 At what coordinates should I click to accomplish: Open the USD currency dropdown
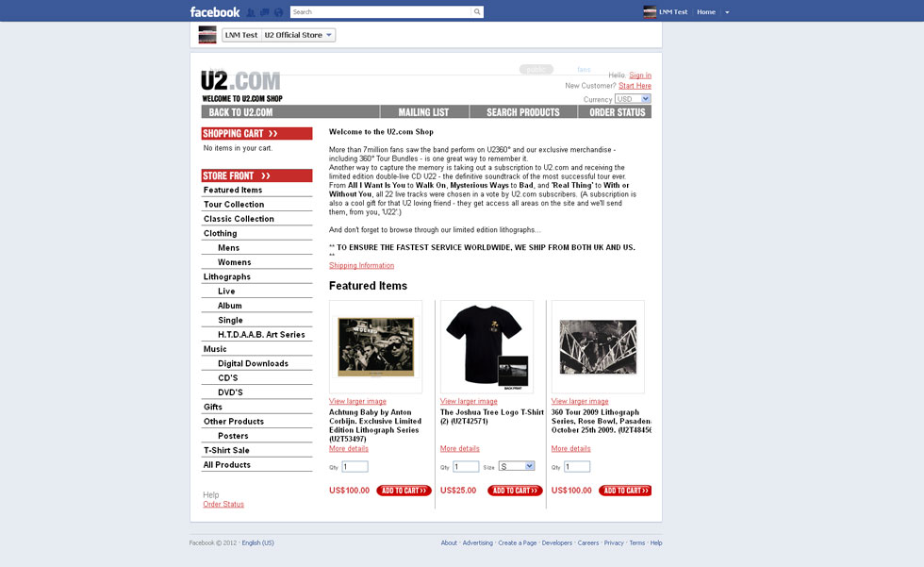(x=633, y=99)
